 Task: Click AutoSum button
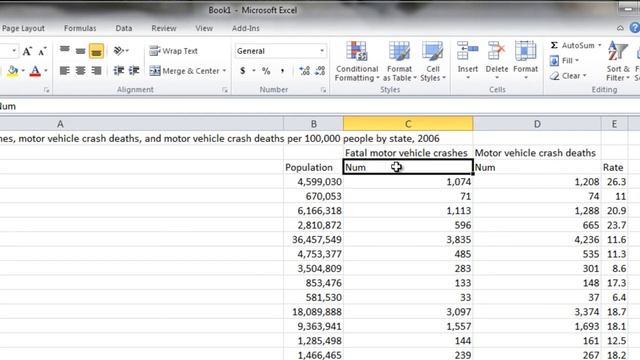click(x=572, y=45)
